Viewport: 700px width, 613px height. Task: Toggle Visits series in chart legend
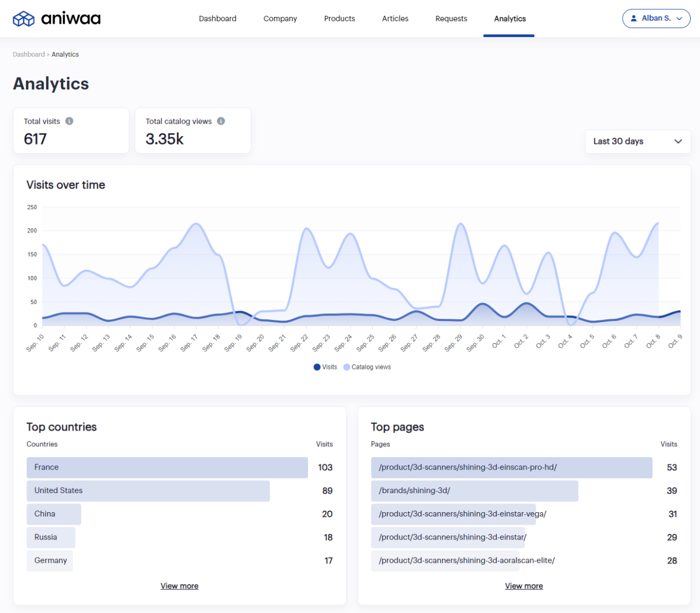(325, 367)
